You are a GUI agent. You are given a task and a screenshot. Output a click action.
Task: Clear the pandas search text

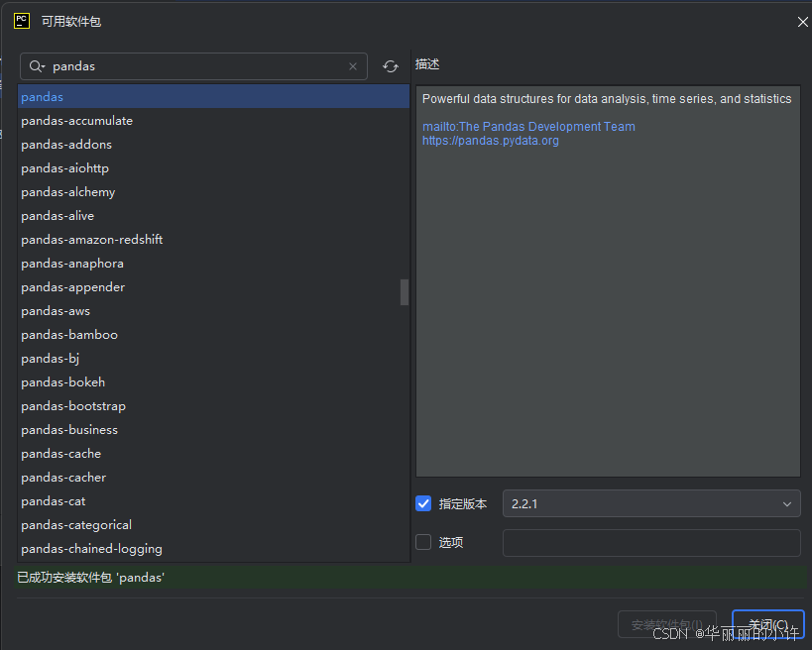(x=353, y=66)
